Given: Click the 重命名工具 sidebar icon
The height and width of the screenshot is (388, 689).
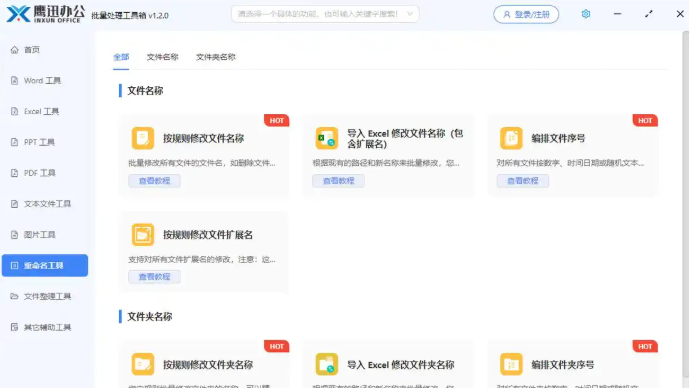Looking at the screenshot, I should [x=15, y=265].
